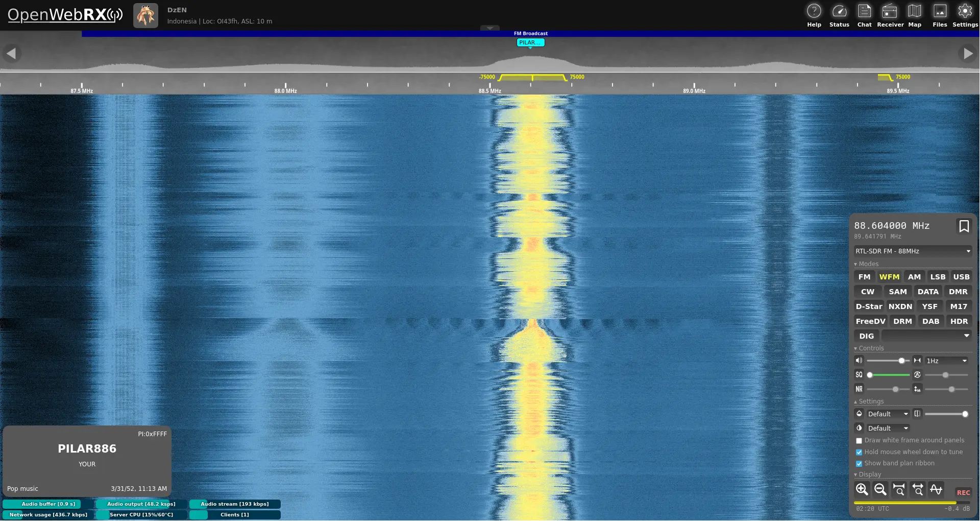The height and width of the screenshot is (521, 980).
Task: Toggle squelch with SQ button
Action: 859,375
